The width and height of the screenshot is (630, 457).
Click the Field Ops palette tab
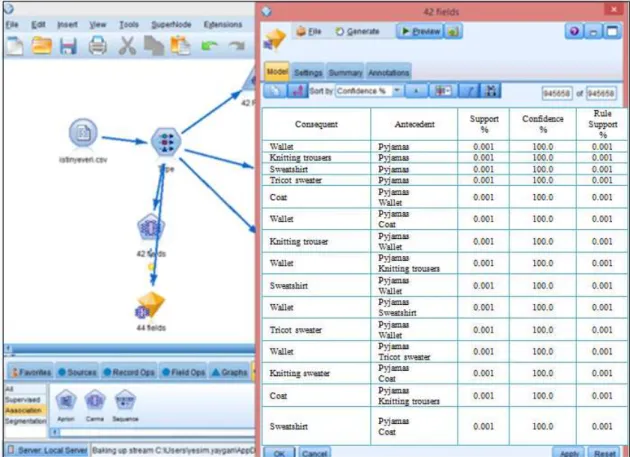pos(183,372)
